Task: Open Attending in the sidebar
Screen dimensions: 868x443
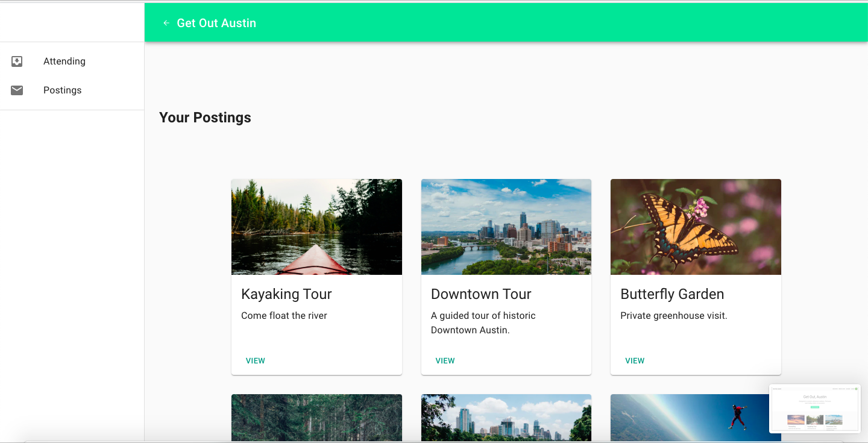Action: (64, 61)
